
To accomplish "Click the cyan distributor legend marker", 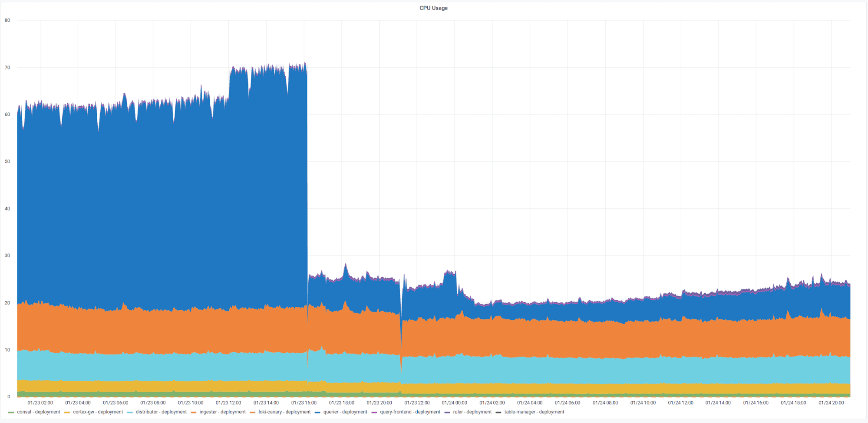I will tap(129, 412).
